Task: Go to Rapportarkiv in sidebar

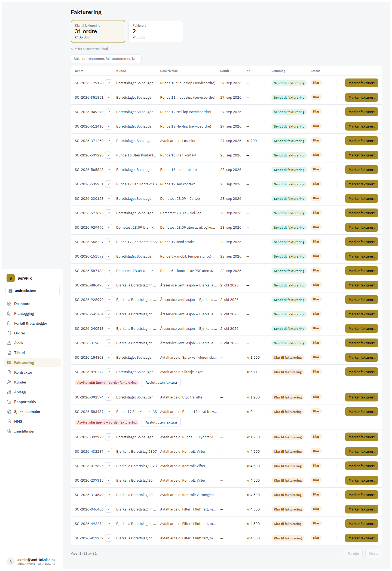Action: click(32, 402)
